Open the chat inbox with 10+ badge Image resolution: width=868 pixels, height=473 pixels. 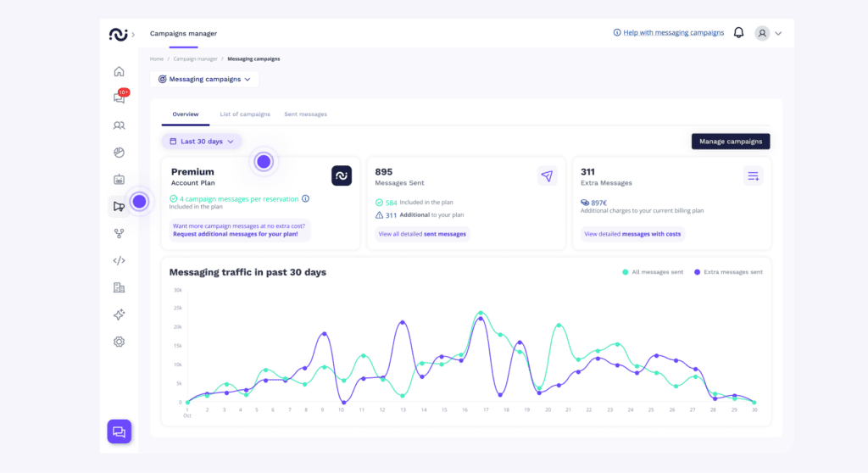pos(119,98)
